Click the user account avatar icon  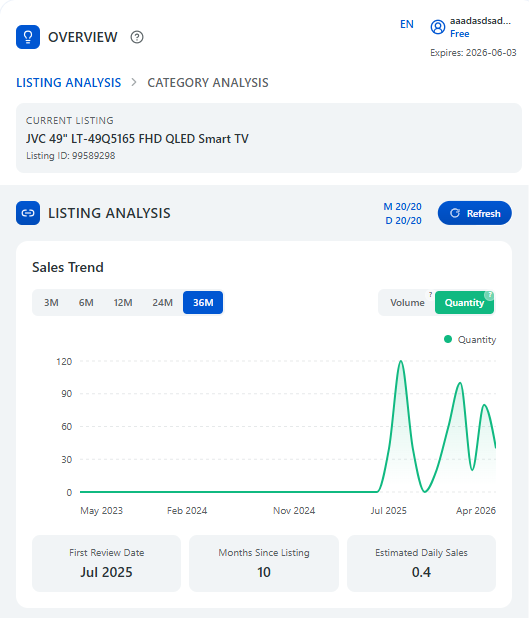click(438, 27)
